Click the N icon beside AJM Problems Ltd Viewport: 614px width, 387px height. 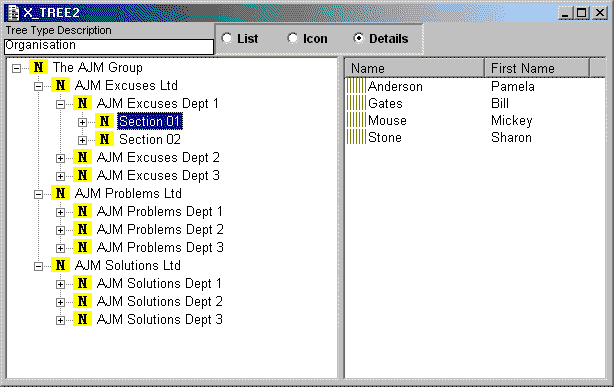coord(60,193)
